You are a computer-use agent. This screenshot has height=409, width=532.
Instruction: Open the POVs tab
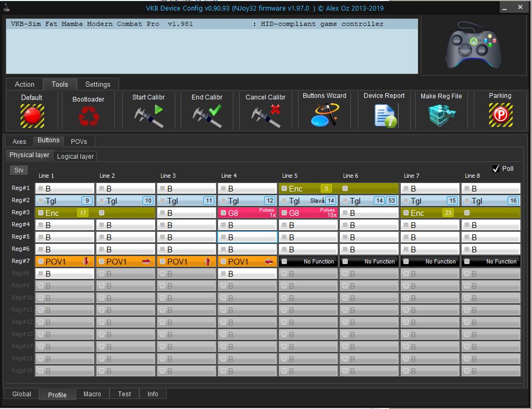79,141
